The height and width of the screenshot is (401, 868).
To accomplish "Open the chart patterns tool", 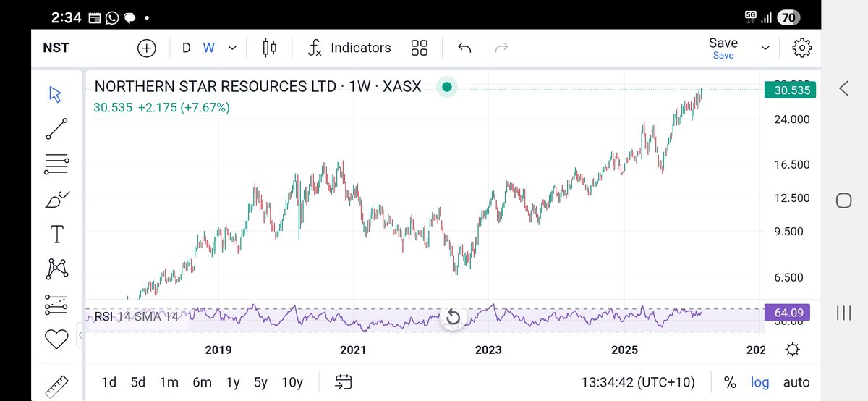I will (56, 269).
